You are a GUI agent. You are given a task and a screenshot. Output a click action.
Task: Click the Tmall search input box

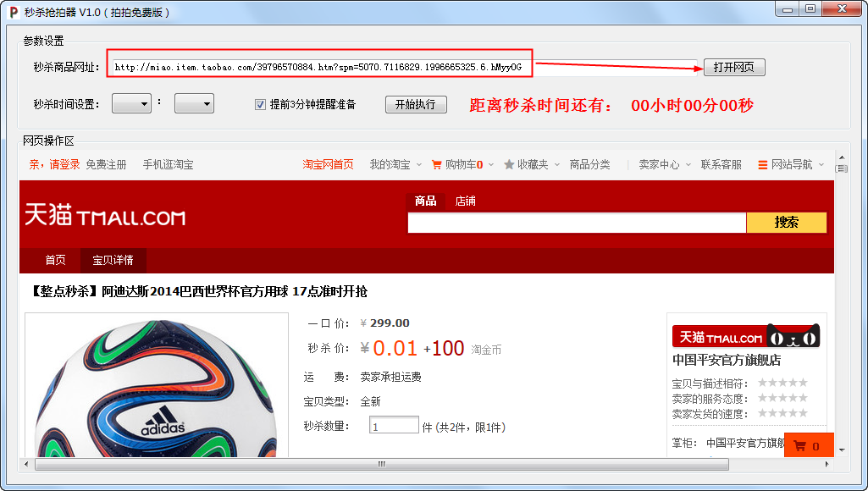click(577, 223)
